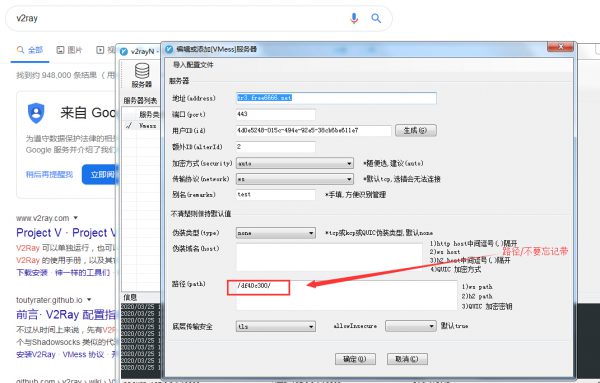
Task: Open the 传输协议 network dropdown
Action: (x=295, y=179)
